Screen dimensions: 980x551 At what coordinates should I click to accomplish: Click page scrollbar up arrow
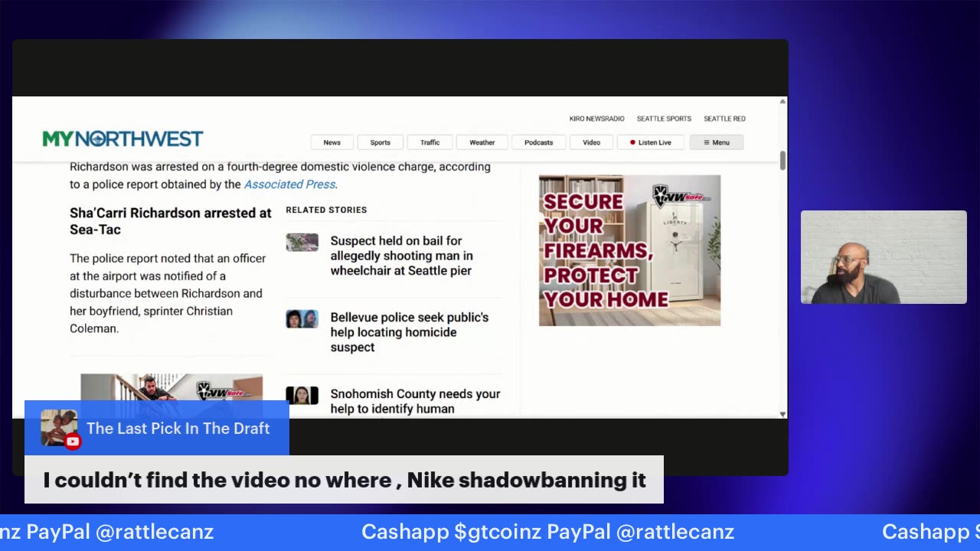coord(782,102)
